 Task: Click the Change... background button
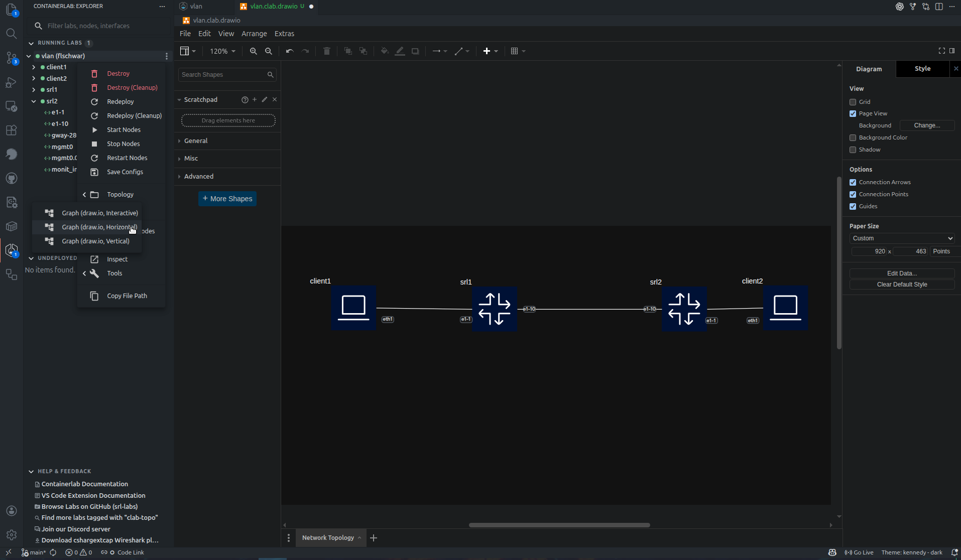[x=927, y=125]
